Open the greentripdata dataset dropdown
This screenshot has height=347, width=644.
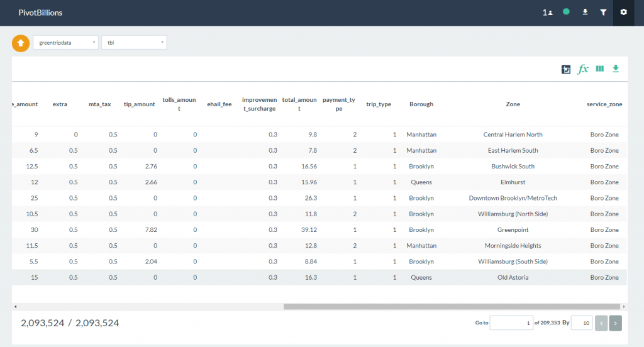(65, 43)
